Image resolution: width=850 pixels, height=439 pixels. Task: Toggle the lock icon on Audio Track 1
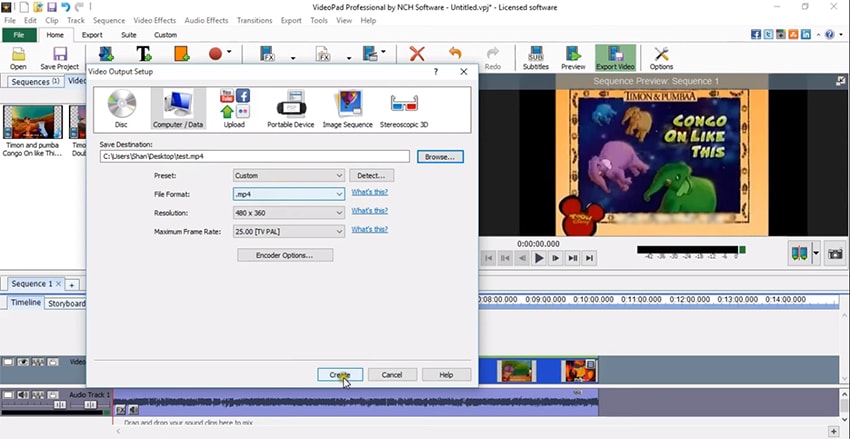click(53, 395)
